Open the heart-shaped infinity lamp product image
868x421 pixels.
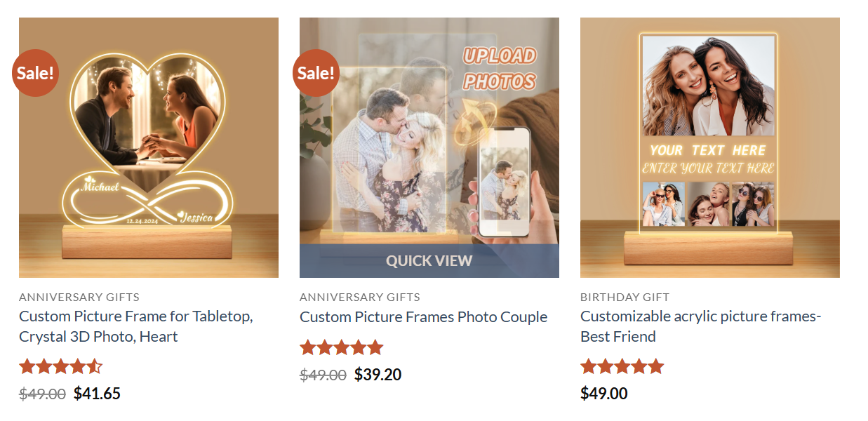149,147
